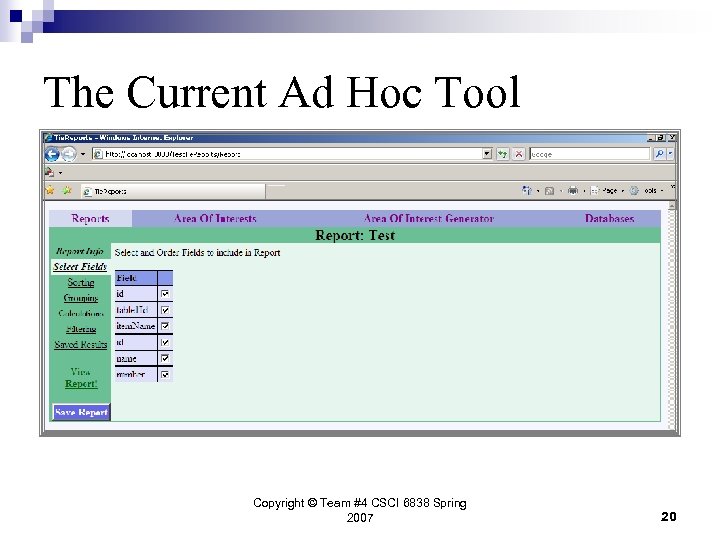The image size is (720, 540).
Task: Click into the Google search box
Action: (590, 154)
